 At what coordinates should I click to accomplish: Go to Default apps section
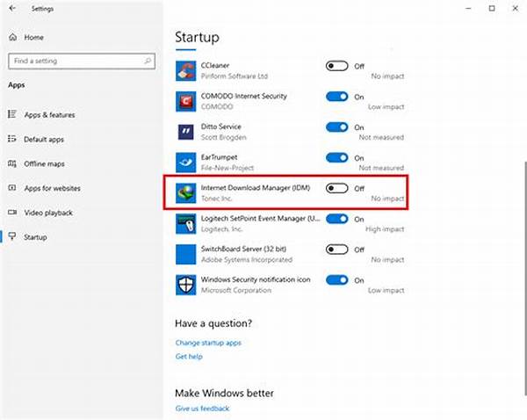tap(46, 139)
